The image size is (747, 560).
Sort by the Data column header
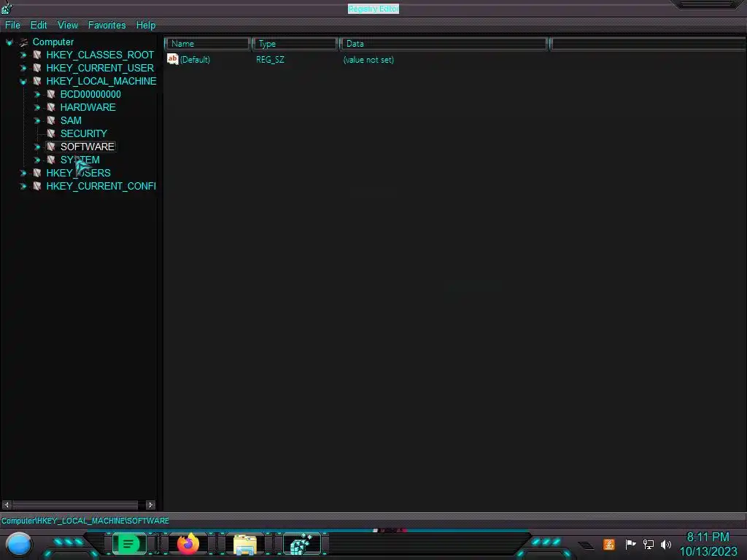[x=444, y=44]
